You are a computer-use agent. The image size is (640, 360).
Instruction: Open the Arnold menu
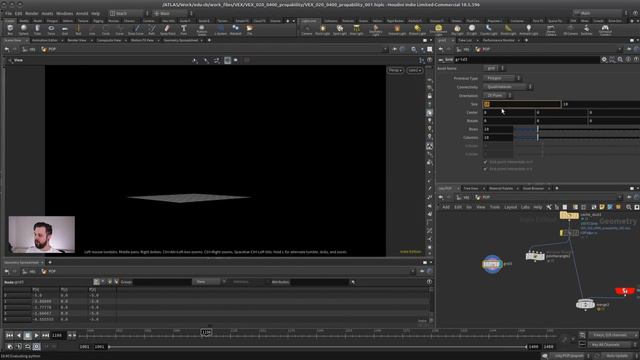tap(82, 13)
